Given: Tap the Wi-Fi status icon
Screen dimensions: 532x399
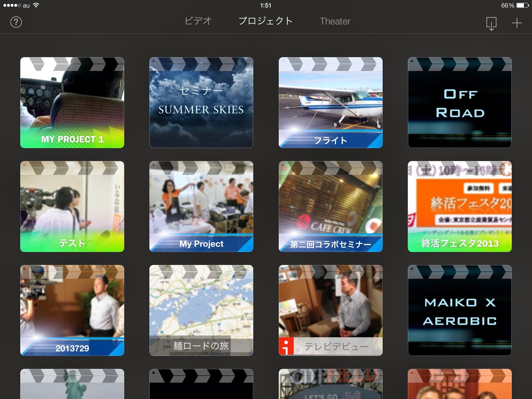Looking at the screenshot, I should point(36,5).
